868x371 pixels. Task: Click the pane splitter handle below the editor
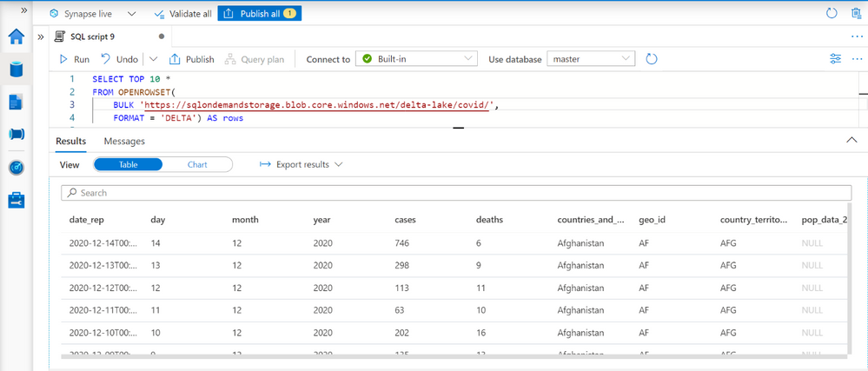[459, 129]
